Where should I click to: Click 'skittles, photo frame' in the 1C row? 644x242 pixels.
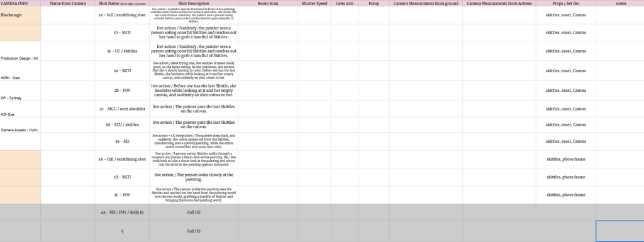pyautogui.click(x=565, y=195)
